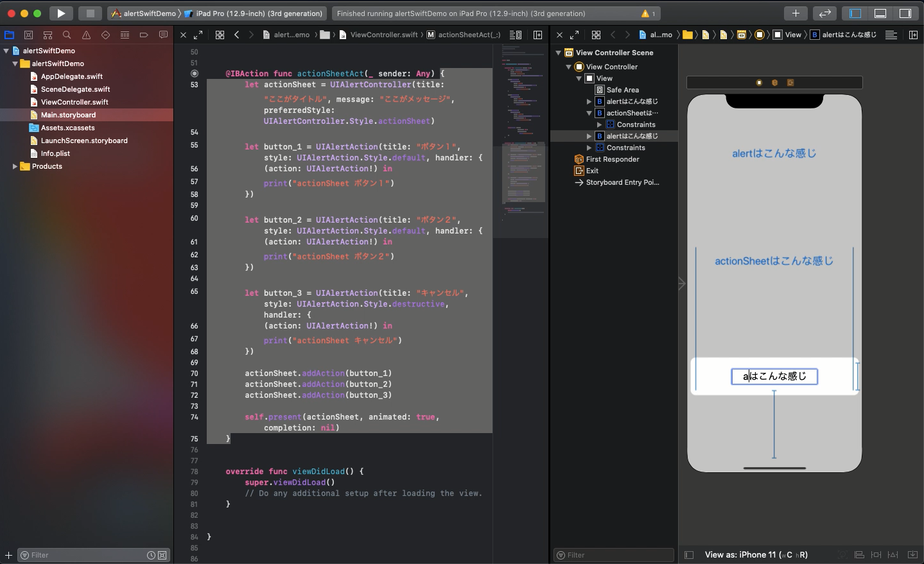Open SceneDelegate.swift file

(75, 89)
